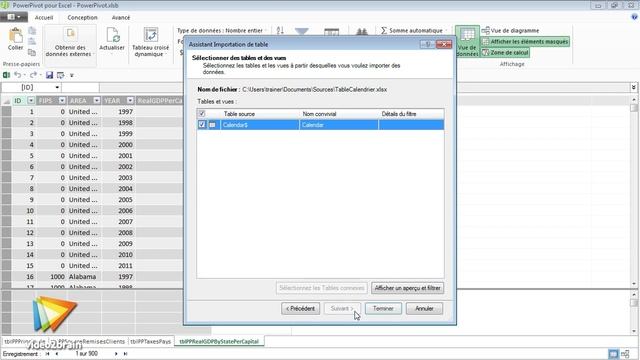Click grid view icon in status bar
640x360 pixels.
click(613, 354)
